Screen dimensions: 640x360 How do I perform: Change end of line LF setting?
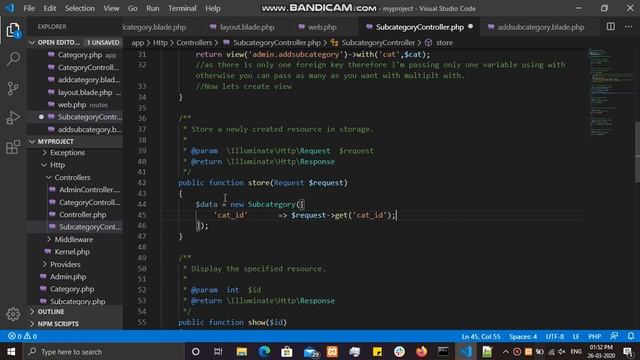pos(576,337)
